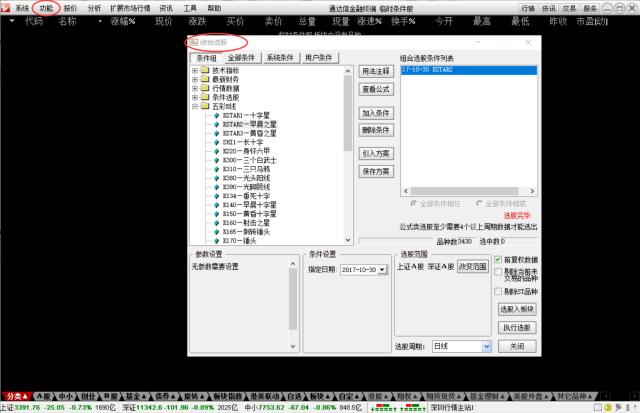
Task: Select the K300 三个白武士 formula icon
Action: 216,159
